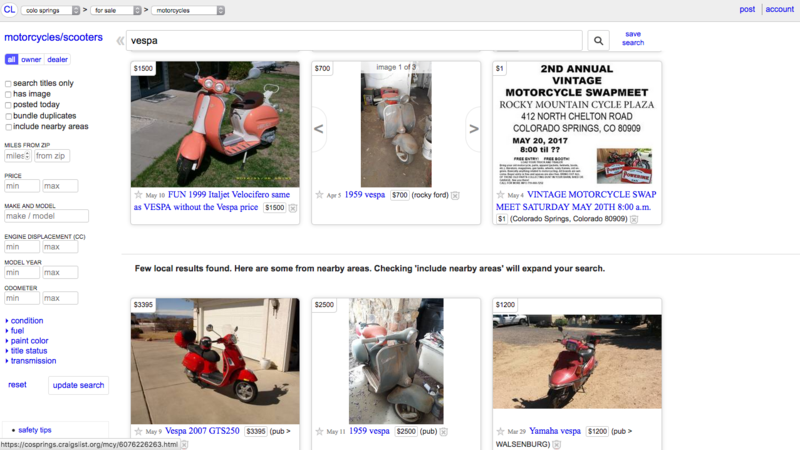The image size is (800, 450).
Task: Click save search link
Action: pyautogui.click(x=633, y=38)
